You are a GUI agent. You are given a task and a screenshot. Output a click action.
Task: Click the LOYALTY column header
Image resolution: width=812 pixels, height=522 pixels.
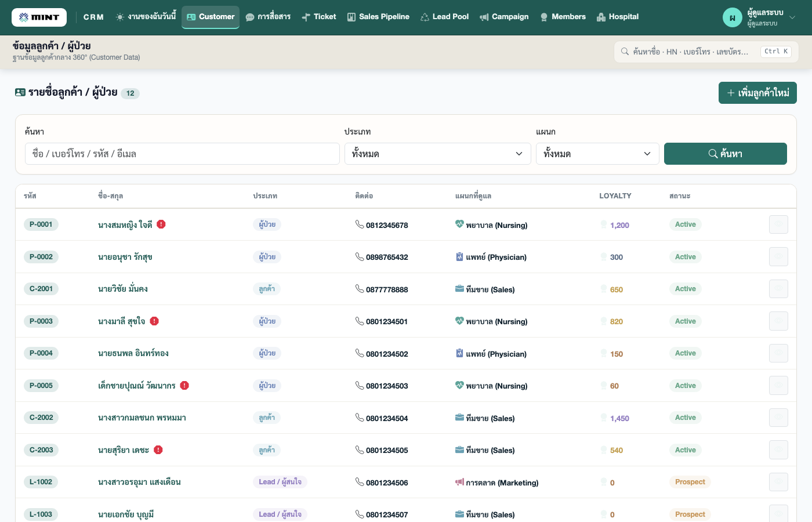[615, 196]
